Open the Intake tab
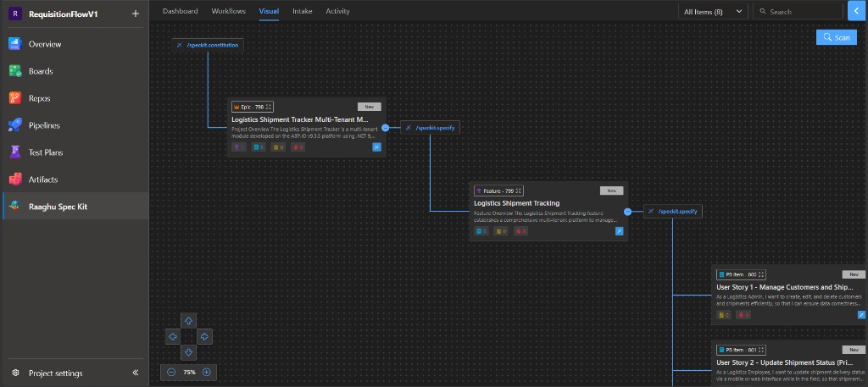The height and width of the screenshot is (387, 868). 303,11
